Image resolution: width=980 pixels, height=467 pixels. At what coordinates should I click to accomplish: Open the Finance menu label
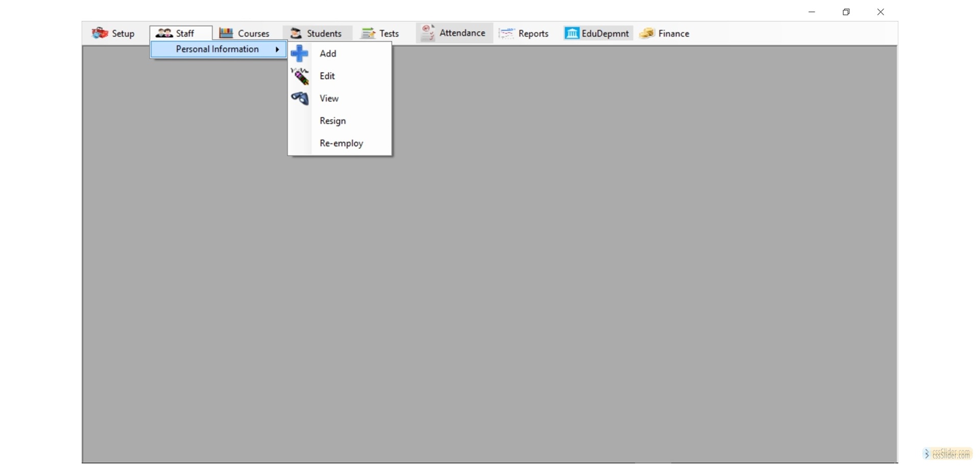point(673,34)
